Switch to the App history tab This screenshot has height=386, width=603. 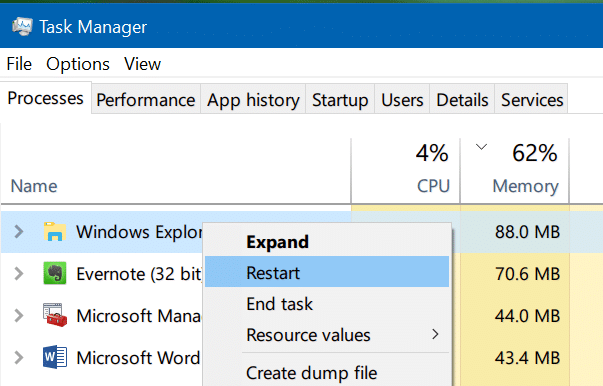pyautogui.click(x=253, y=100)
